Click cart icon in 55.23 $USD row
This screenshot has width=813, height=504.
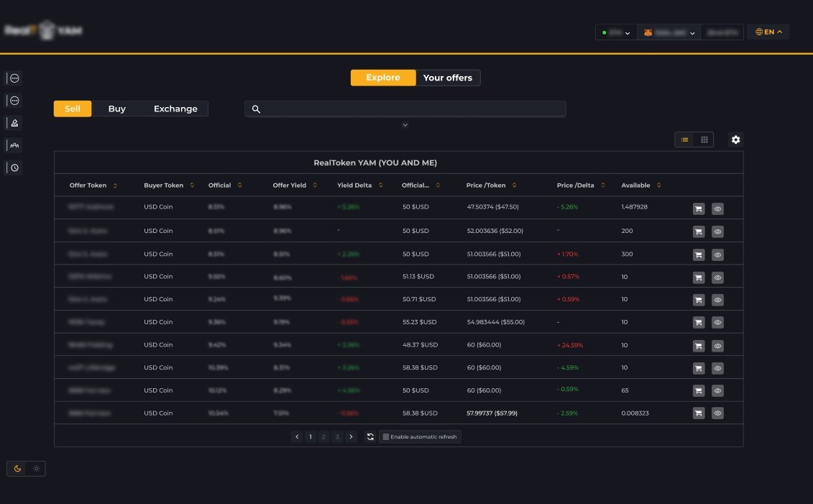click(699, 323)
